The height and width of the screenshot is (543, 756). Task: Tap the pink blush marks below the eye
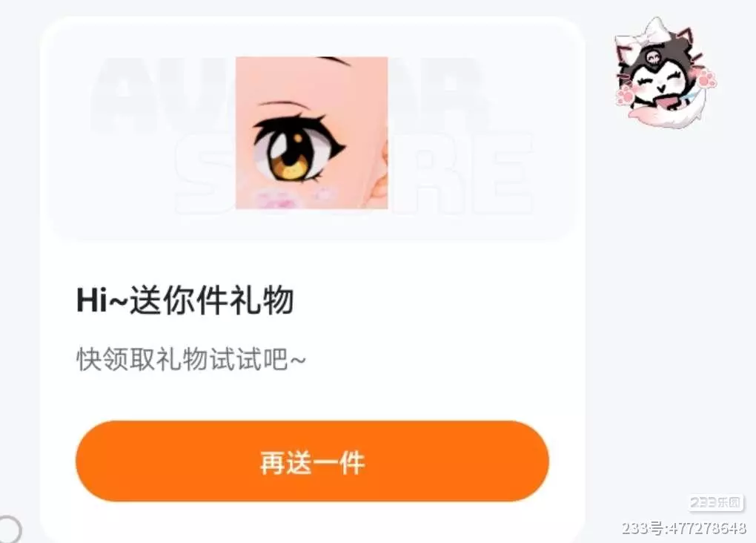pos(294,198)
